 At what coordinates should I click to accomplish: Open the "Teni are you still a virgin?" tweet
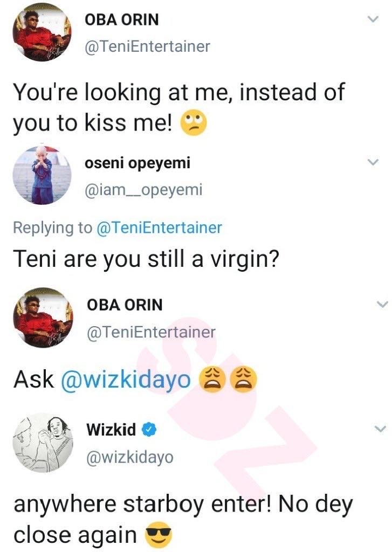pos(146,259)
